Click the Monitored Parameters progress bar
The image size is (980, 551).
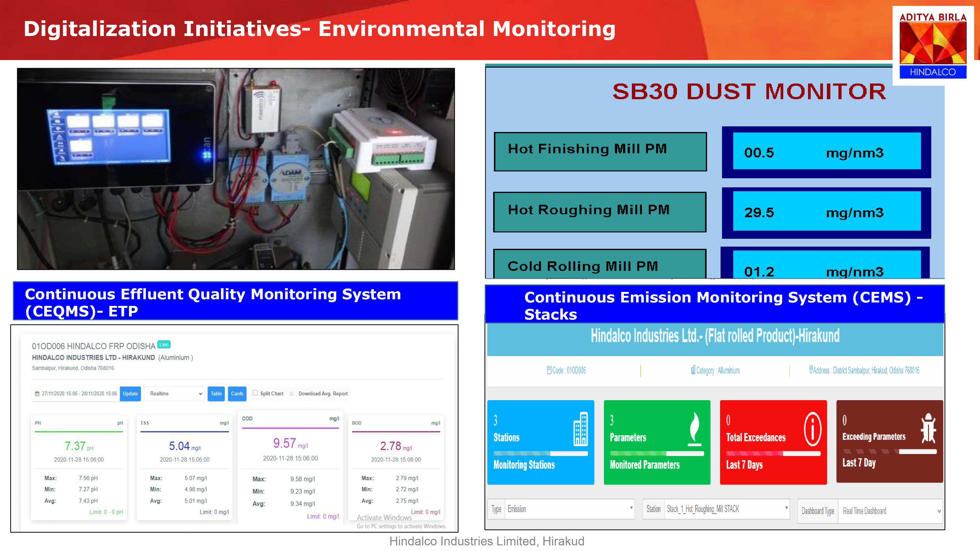(657, 453)
